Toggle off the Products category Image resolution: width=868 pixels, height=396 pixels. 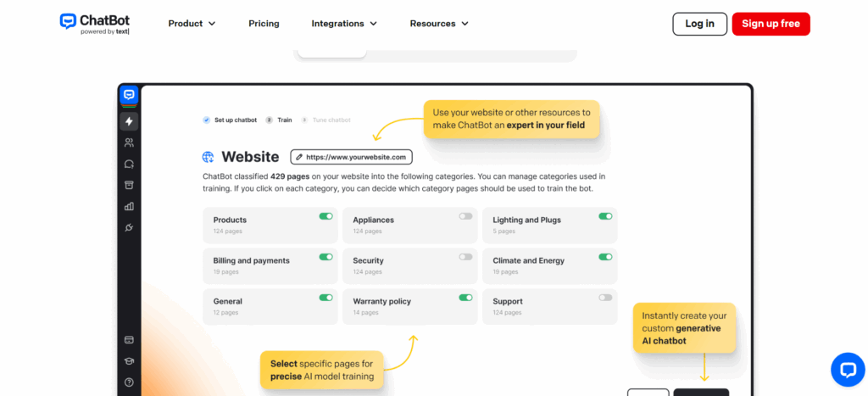tap(325, 216)
